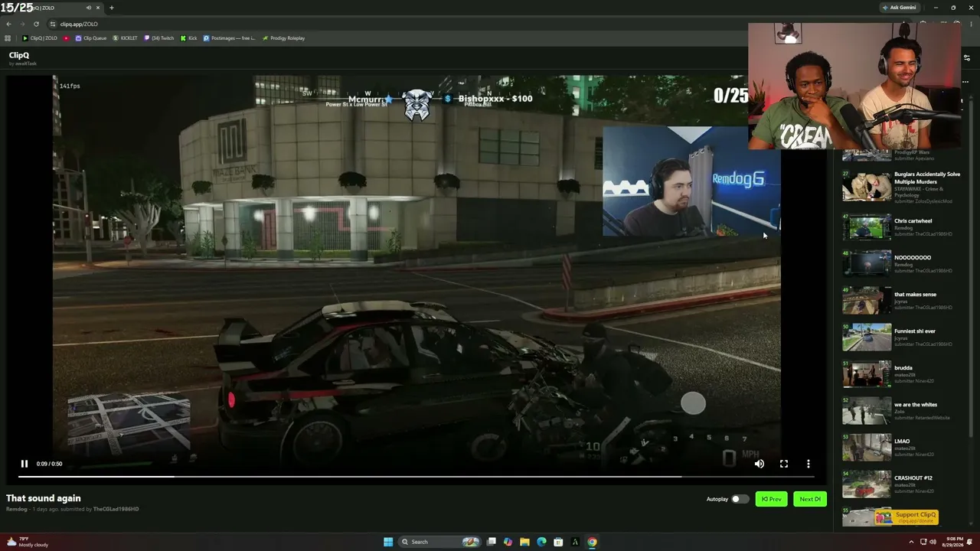Select the 'we are the whites' clip thumbnail

pos(867,410)
